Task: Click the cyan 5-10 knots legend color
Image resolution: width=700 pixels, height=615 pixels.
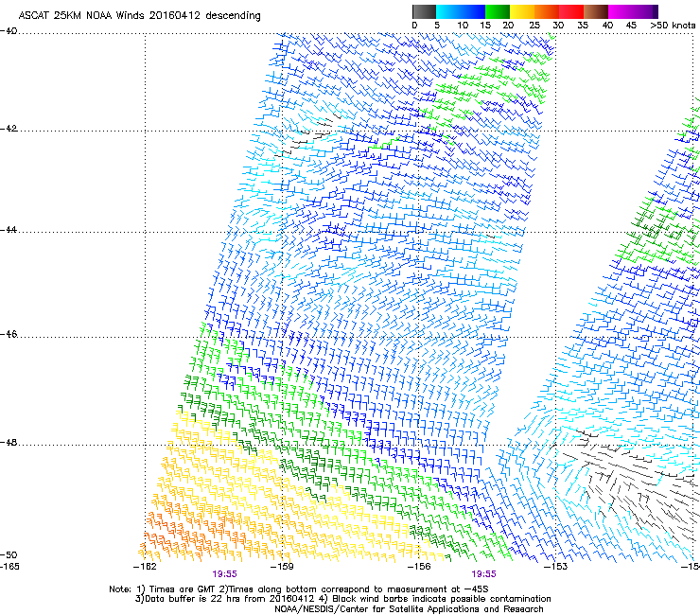Action: click(x=448, y=11)
